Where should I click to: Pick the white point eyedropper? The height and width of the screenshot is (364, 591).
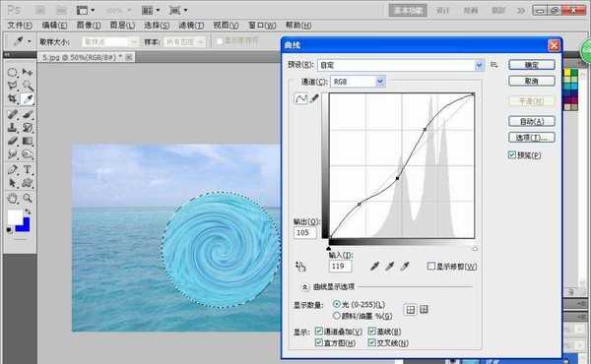(x=405, y=267)
